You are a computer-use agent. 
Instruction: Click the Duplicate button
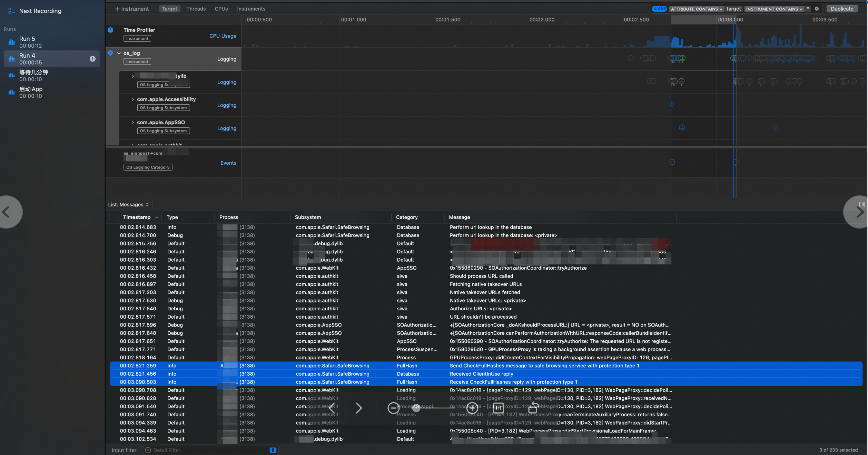pos(842,9)
